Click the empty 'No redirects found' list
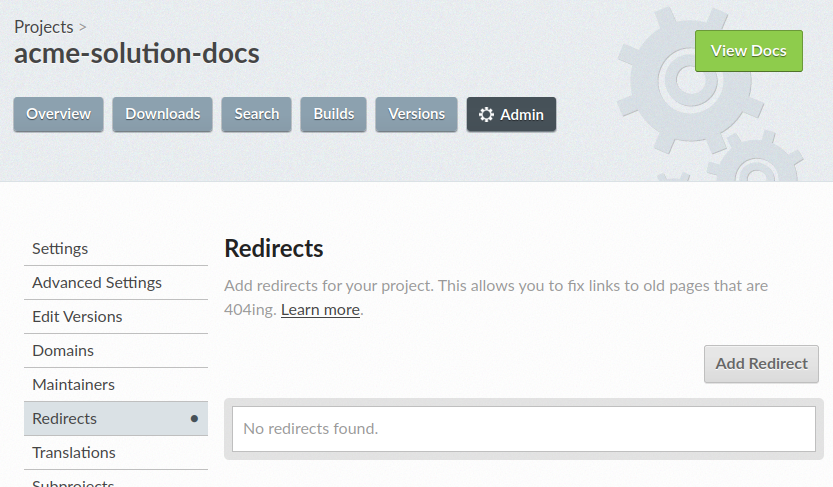 pos(523,429)
